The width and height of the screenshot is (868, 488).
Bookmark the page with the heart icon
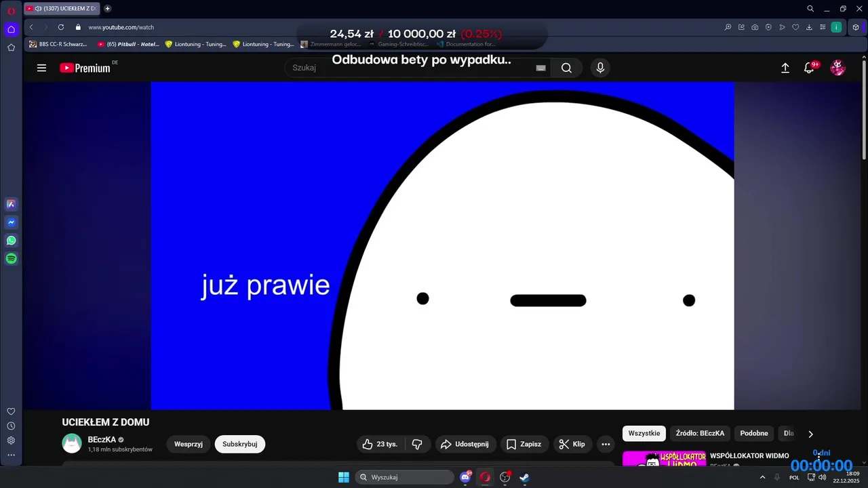795,27
